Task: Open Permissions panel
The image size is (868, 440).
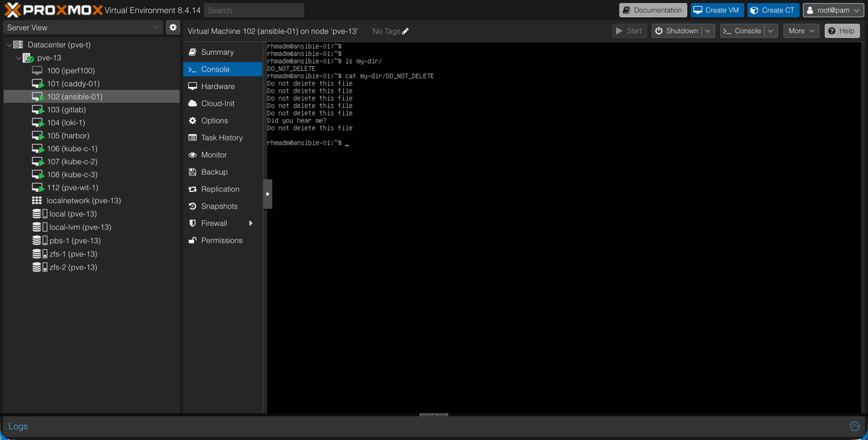Action: pos(223,240)
